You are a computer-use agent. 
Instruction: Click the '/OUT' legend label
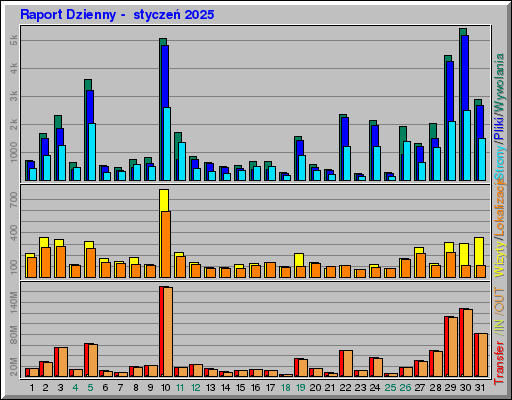pyautogui.click(x=499, y=300)
